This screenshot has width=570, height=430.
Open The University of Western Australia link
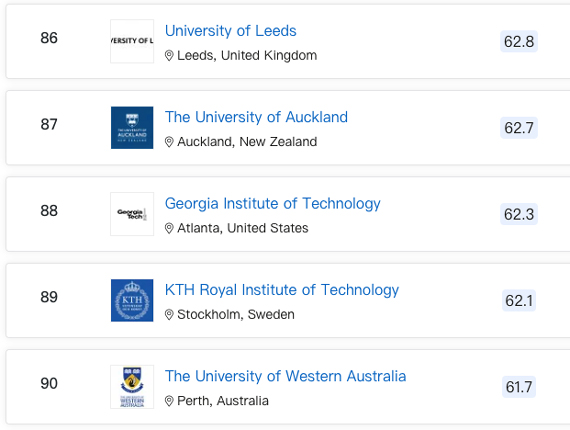click(x=285, y=376)
